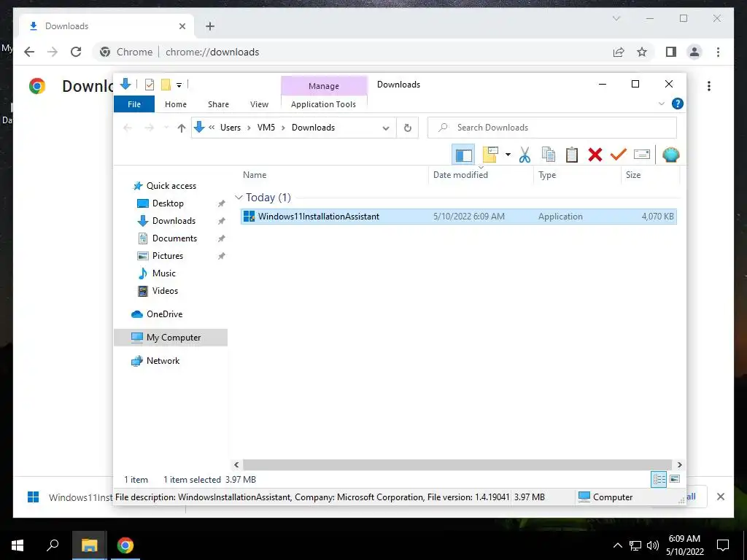Bookmark this page with star icon
This screenshot has width=747, height=560.
click(x=642, y=52)
